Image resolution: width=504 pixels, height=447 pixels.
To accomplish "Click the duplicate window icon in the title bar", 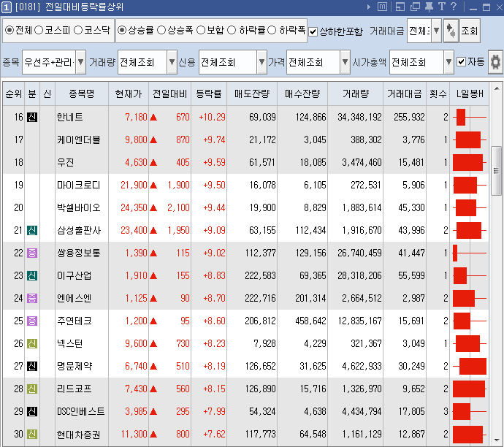I will coord(415,7).
